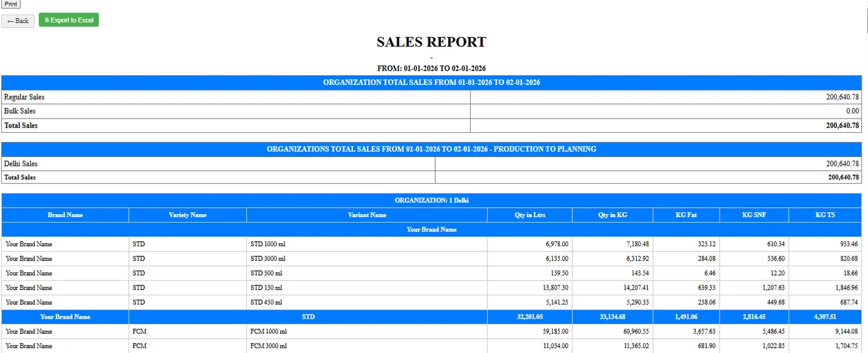Click the value 13,807.30 in STD 130 ml row
Image resolution: width=868 pixels, height=353 pixels.
tap(554, 288)
